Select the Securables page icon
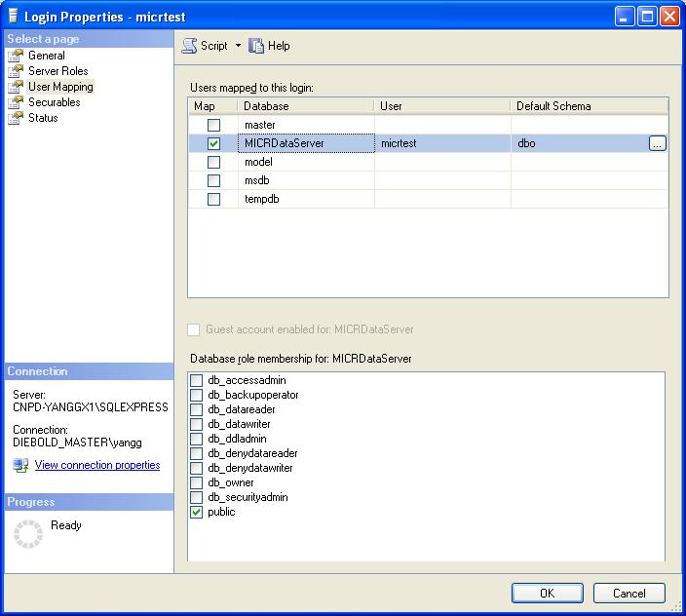 (x=16, y=102)
